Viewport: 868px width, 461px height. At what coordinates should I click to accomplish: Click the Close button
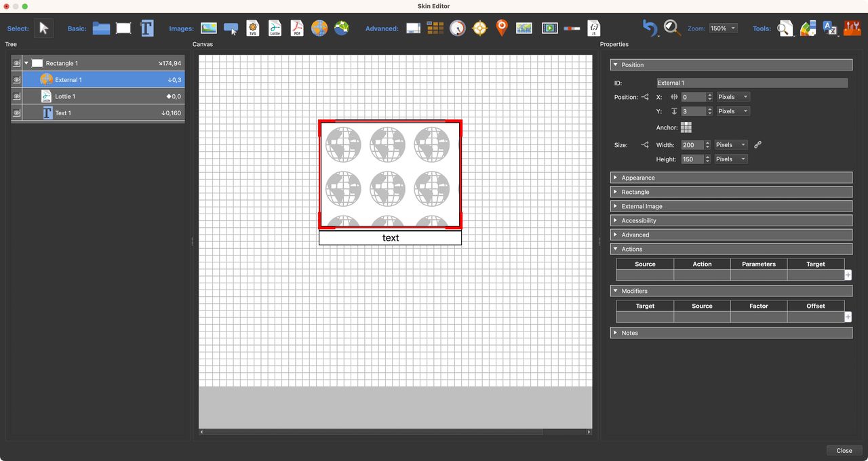[x=844, y=450]
